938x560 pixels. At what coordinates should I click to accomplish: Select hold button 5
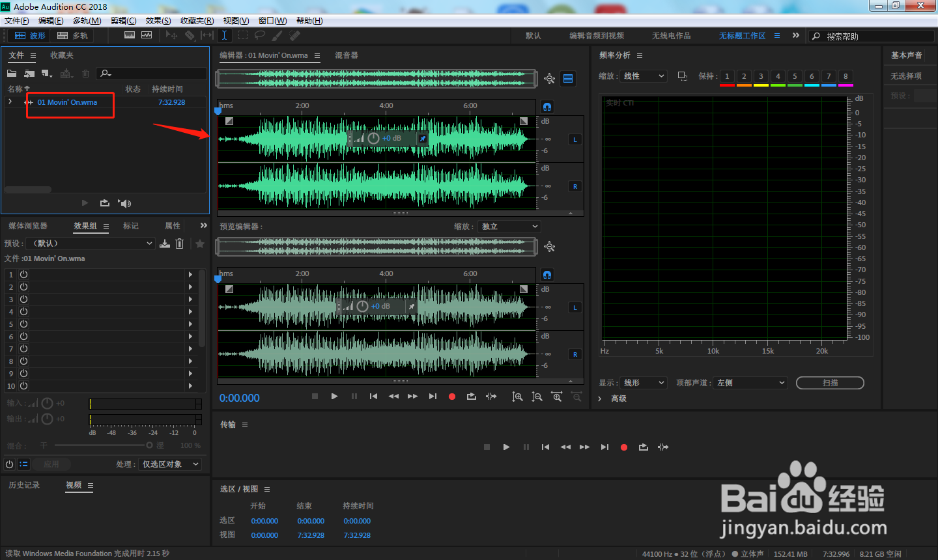click(x=795, y=77)
